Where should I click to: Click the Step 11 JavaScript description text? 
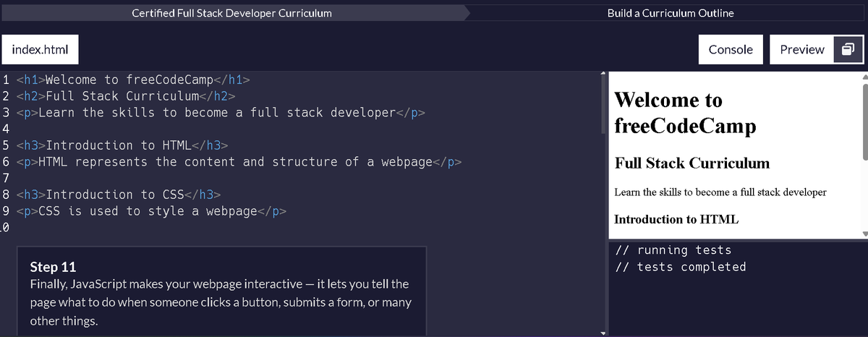(221, 302)
